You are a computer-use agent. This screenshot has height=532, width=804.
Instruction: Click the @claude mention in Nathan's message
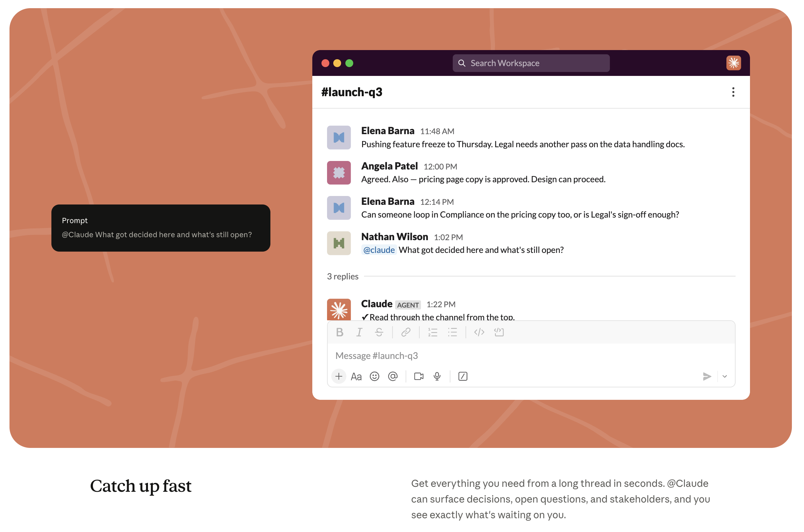379,250
